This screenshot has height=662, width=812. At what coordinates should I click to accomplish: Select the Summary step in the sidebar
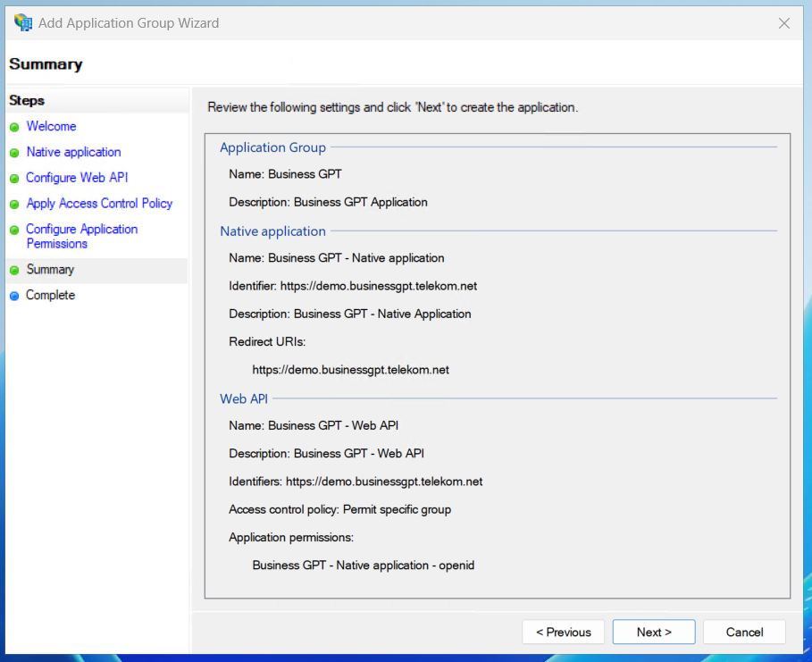point(50,270)
